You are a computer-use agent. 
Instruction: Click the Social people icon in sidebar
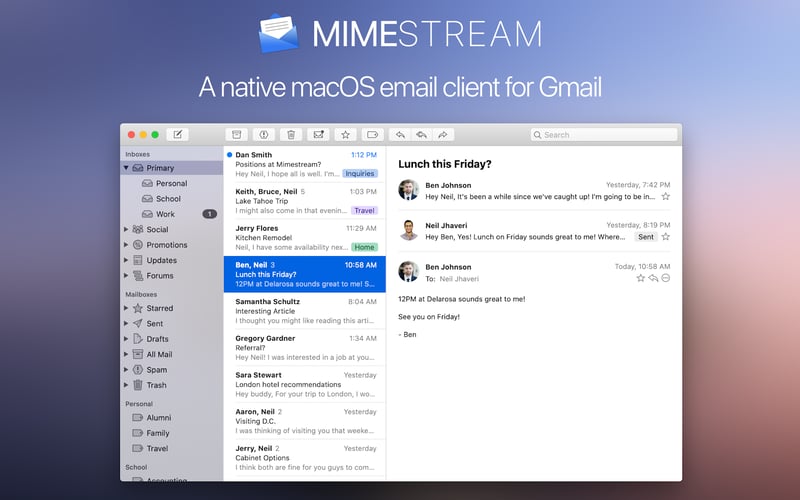138,230
